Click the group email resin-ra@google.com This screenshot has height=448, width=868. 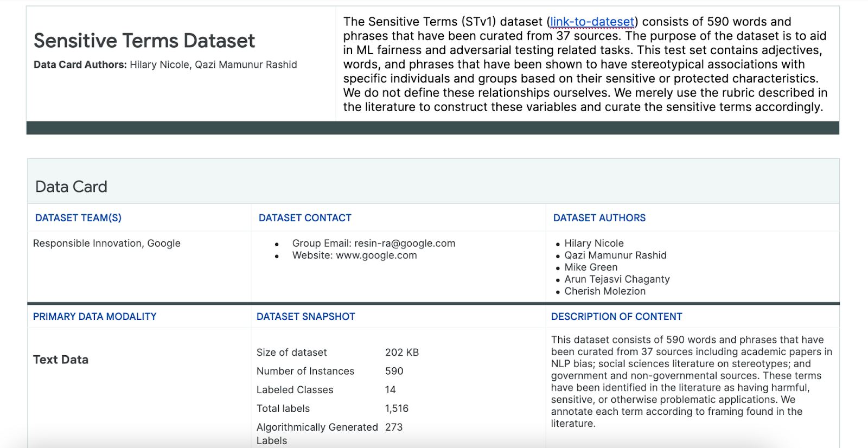(405, 244)
